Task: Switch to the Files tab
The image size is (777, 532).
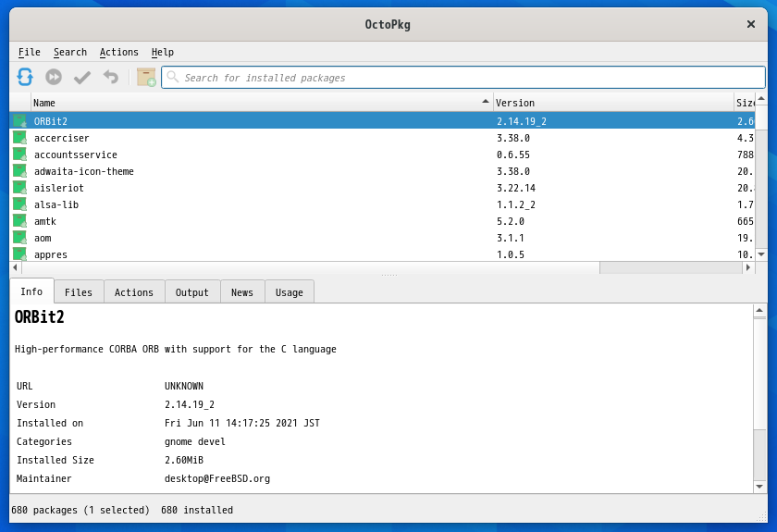Action: point(79,292)
